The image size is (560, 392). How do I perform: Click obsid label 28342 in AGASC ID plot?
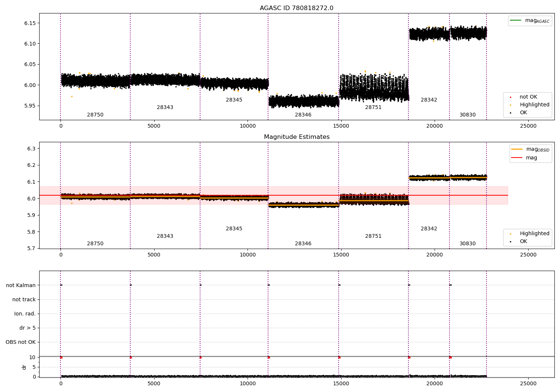tap(429, 100)
